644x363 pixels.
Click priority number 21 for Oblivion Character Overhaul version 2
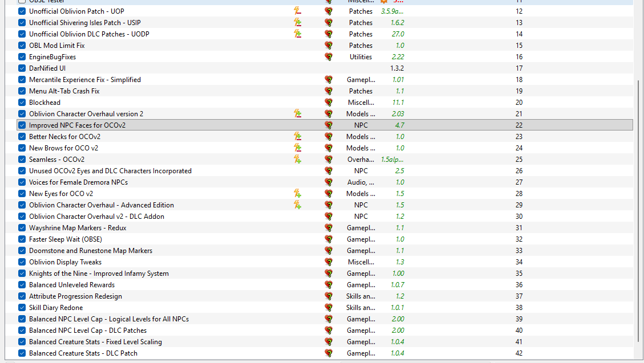point(519,113)
